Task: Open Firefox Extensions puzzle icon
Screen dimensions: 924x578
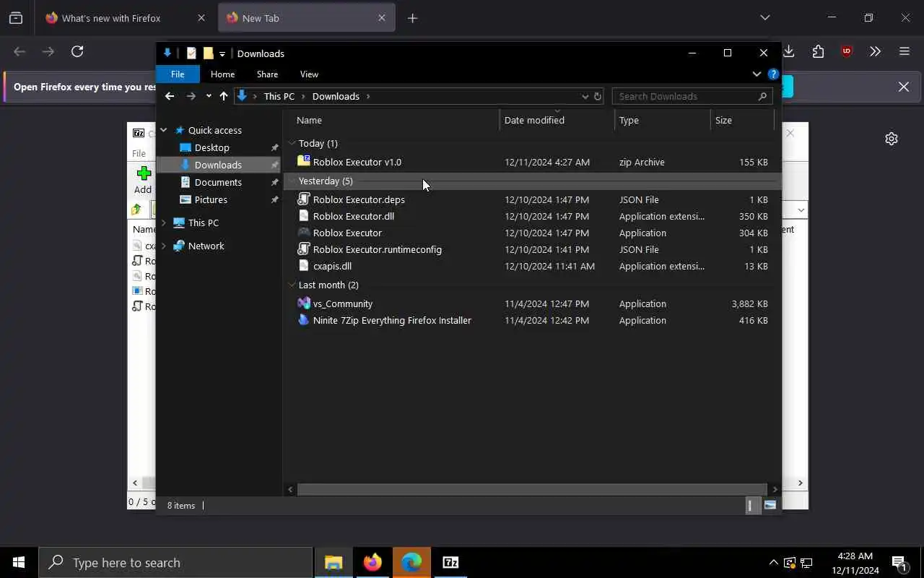Action: (x=818, y=51)
